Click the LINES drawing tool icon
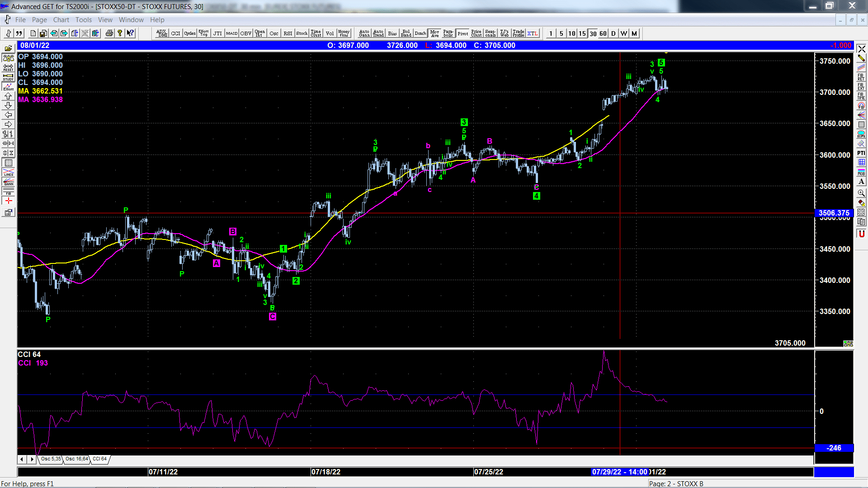This screenshot has height=488, width=868. click(8, 173)
